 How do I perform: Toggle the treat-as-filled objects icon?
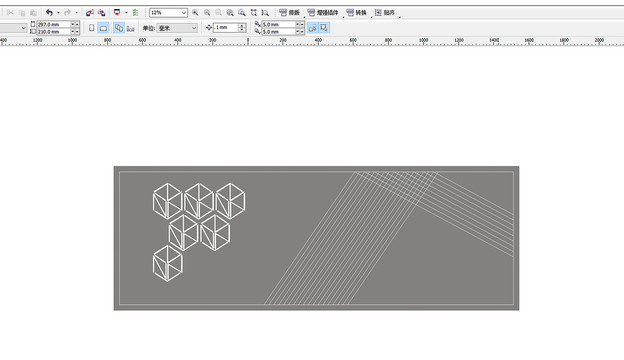pos(313,28)
